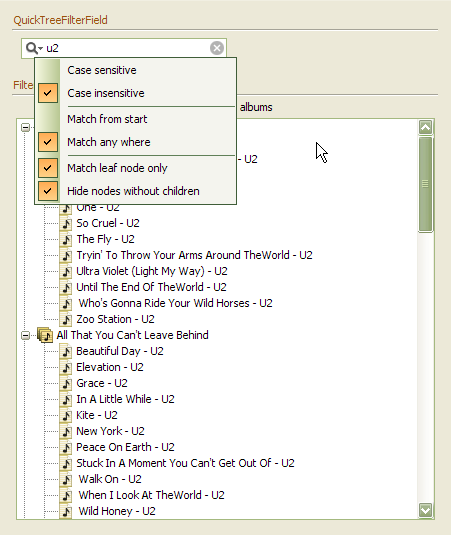Uncheck the Case insensitive check mark
451x535 pixels.
pos(48,93)
